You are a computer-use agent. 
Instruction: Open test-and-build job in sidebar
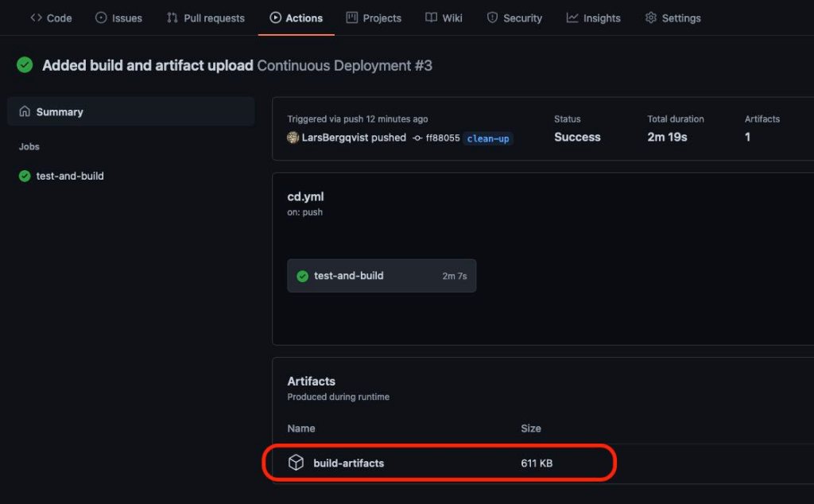(x=70, y=176)
